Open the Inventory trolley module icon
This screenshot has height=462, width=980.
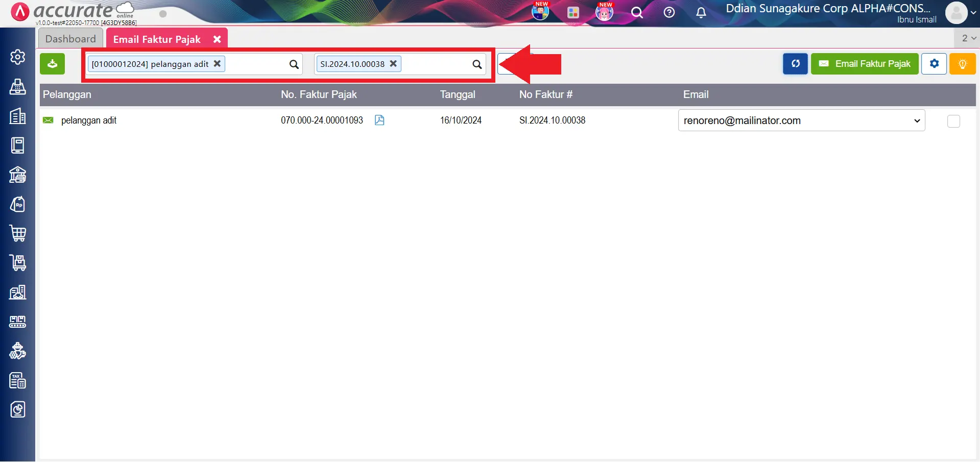pyautogui.click(x=18, y=263)
